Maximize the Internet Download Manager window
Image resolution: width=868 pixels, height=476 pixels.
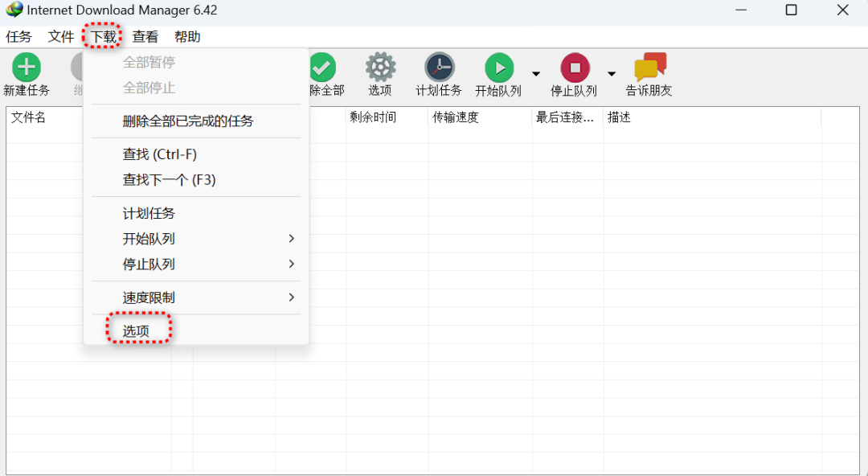(x=792, y=10)
